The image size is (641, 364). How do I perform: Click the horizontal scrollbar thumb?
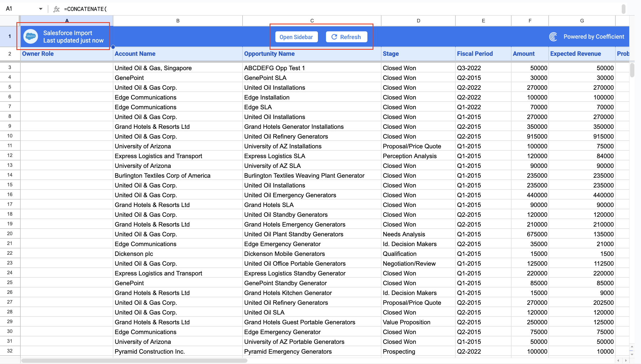(134, 361)
